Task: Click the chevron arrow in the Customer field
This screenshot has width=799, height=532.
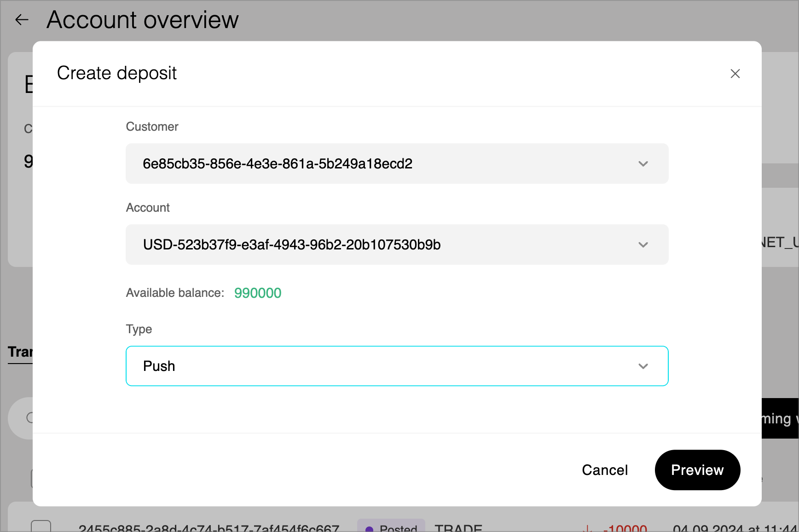Action: click(x=643, y=164)
